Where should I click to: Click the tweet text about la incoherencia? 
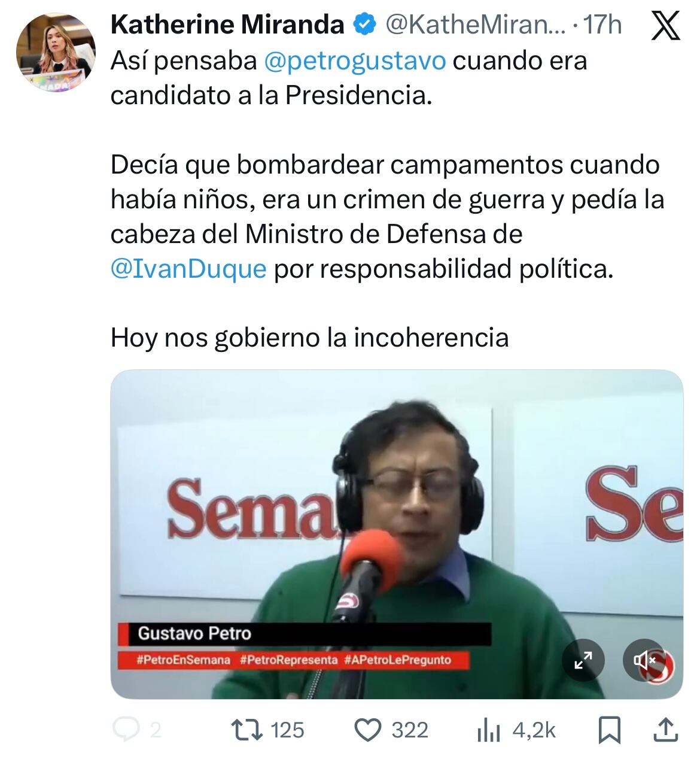(x=309, y=338)
